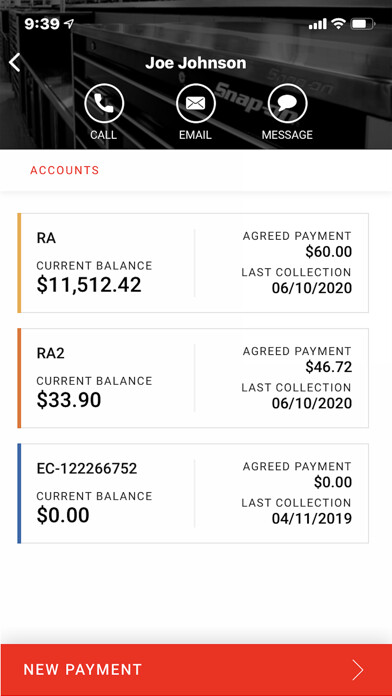This screenshot has width=392, height=696.
Task: Tap the Message speech bubble icon
Action: (287, 103)
